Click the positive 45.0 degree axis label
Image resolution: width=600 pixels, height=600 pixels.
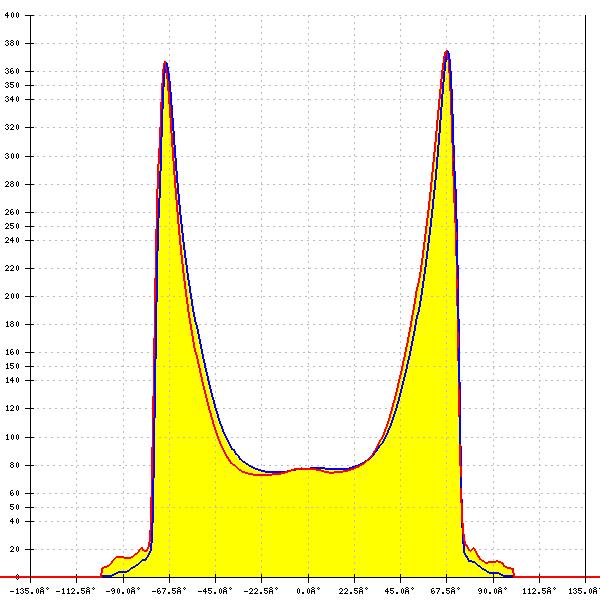(x=400, y=591)
